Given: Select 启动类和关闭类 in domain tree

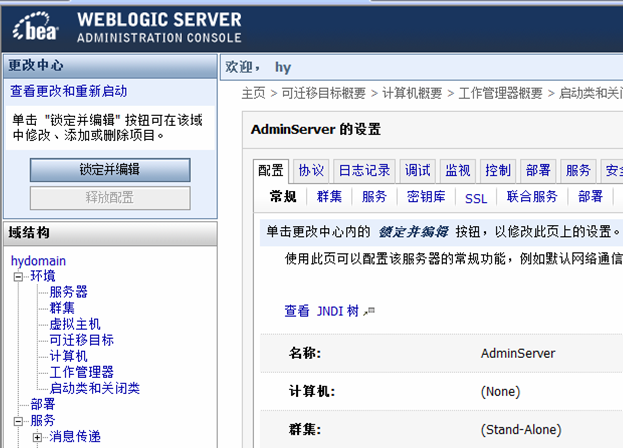Looking at the screenshot, I should click(x=95, y=388).
